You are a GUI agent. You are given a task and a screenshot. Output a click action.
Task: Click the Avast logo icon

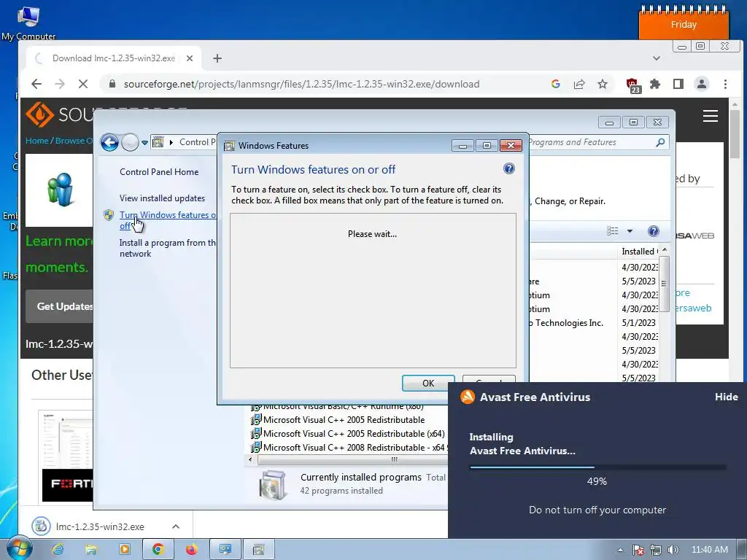tap(468, 397)
